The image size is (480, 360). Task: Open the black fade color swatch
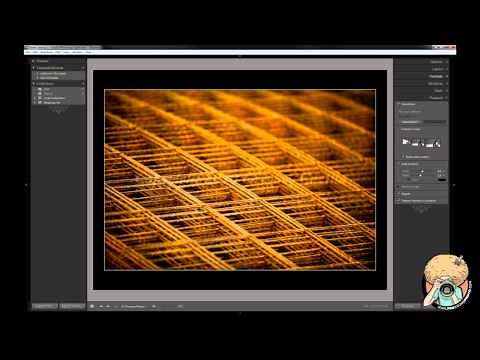coord(442,180)
